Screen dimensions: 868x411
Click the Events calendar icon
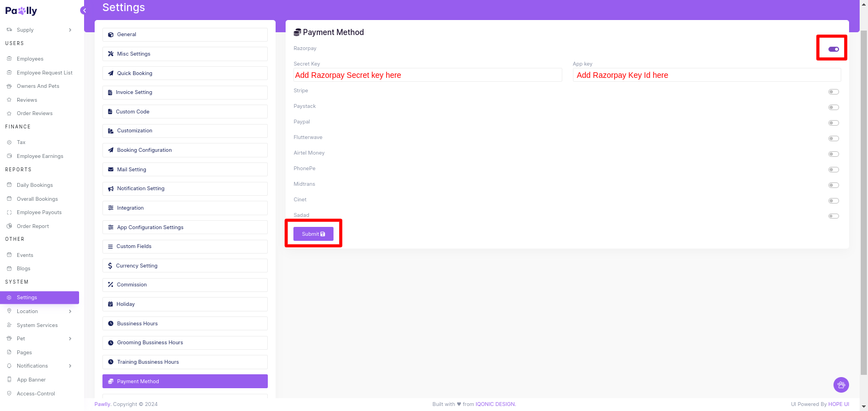point(9,255)
